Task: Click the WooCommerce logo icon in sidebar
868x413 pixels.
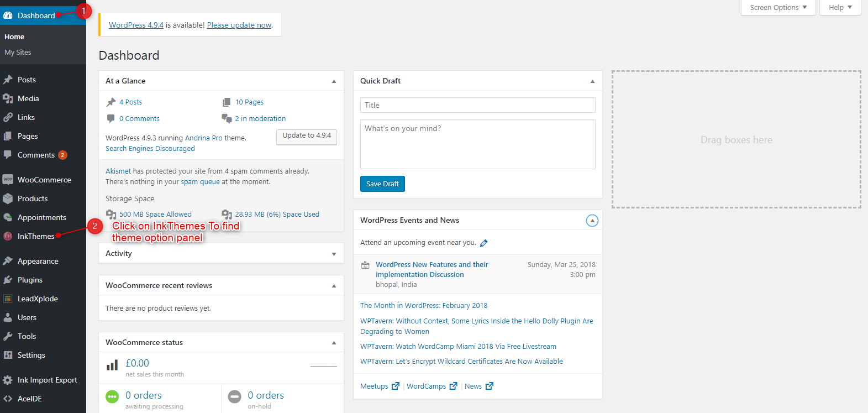Action: point(8,180)
